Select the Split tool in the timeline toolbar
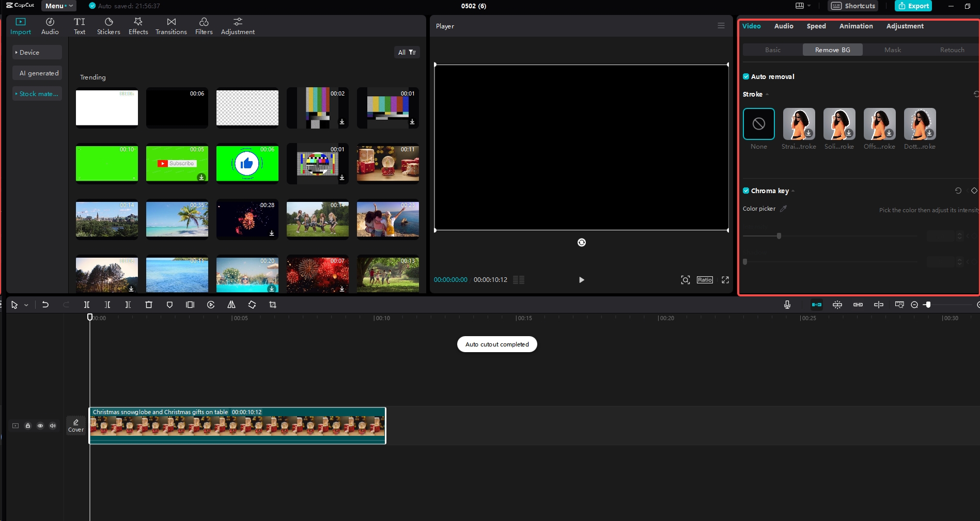 click(87, 305)
